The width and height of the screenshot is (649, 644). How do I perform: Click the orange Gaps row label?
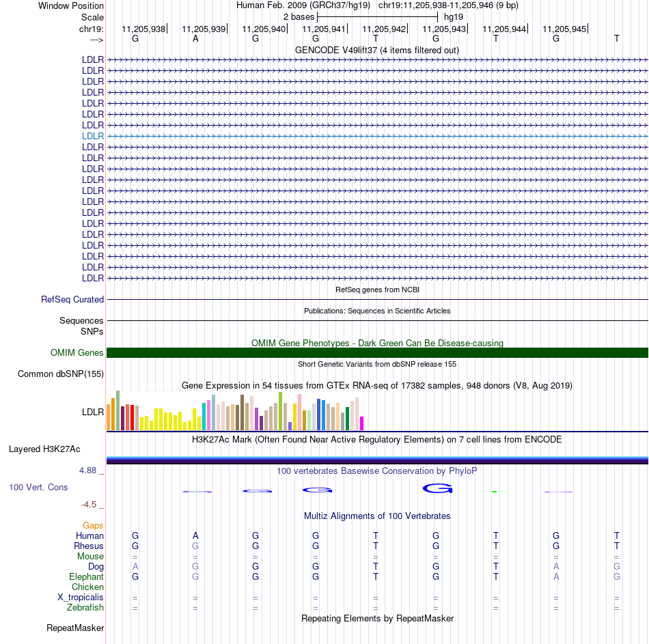click(x=93, y=526)
